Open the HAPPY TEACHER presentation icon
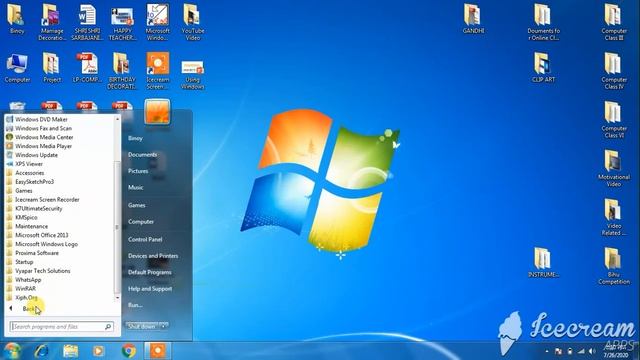This screenshot has width=640, height=360. click(122, 22)
